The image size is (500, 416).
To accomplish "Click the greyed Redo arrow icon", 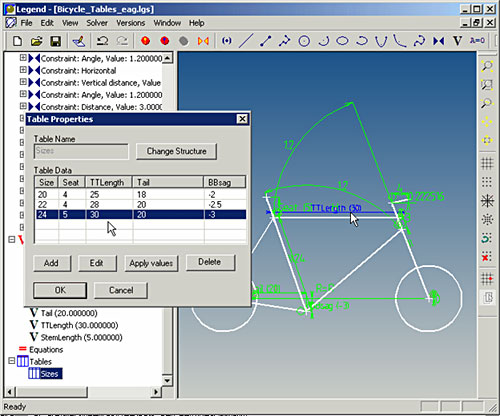I will (x=122, y=41).
